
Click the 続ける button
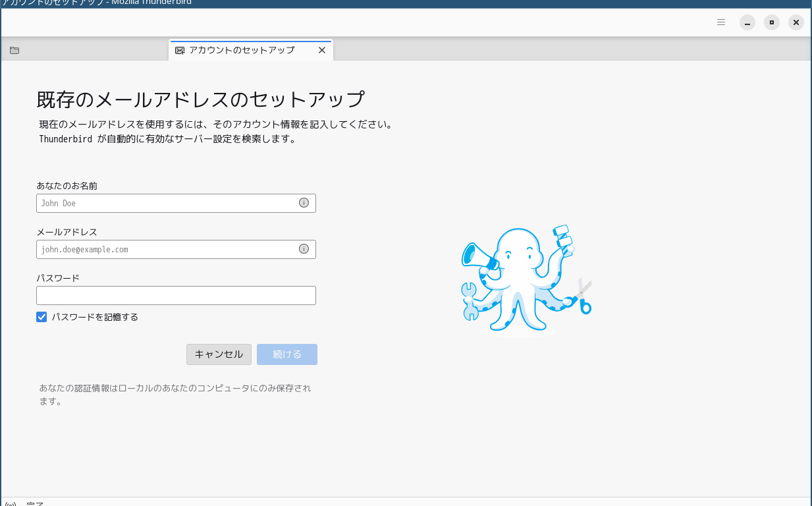click(x=287, y=354)
